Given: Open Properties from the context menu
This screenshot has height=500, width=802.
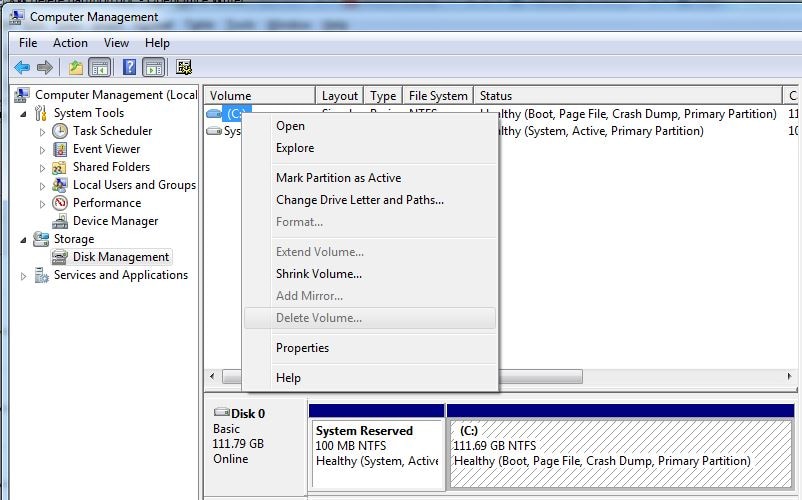Looking at the screenshot, I should point(369,348).
